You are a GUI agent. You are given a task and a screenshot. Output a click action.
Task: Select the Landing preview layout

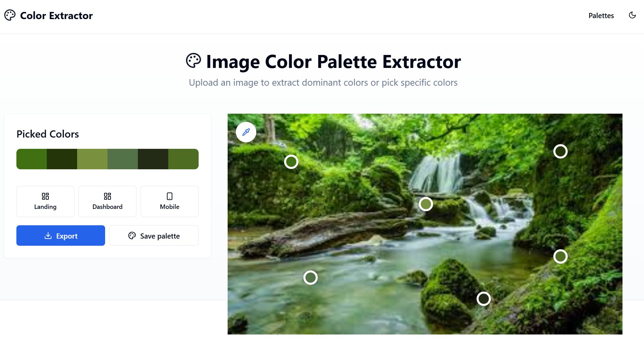click(45, 201)
